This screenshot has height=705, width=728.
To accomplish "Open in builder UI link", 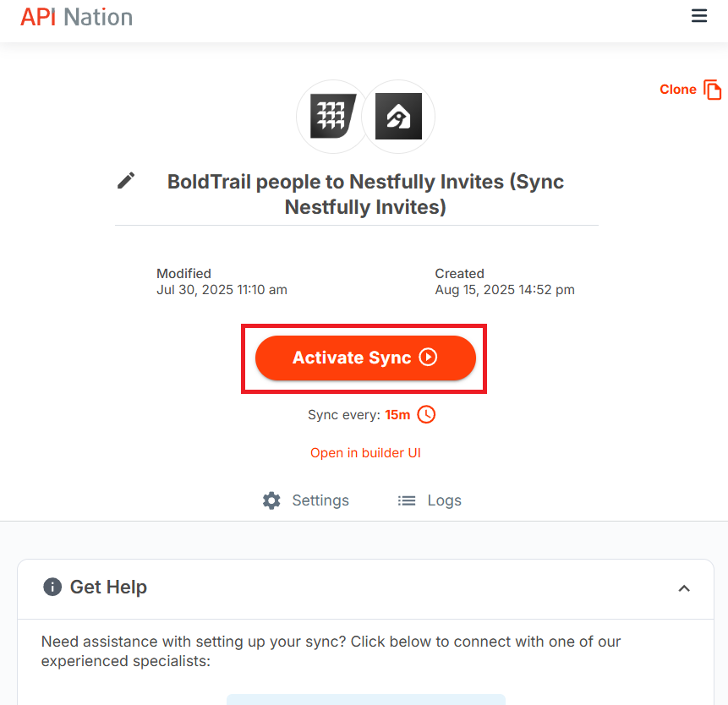I will pyautogui.click(x=365, y=452).
